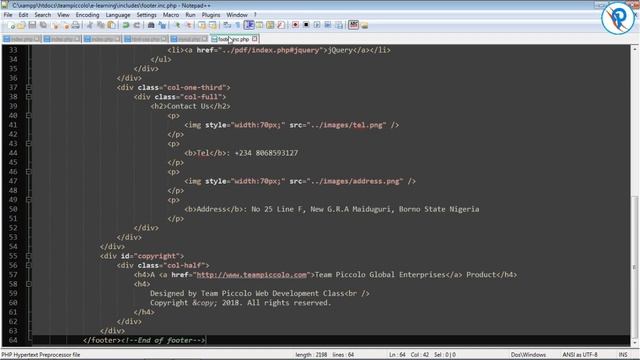The image size is (640, 360).
Task: Open the Macro menu
Action: click(x=171, y=15)
